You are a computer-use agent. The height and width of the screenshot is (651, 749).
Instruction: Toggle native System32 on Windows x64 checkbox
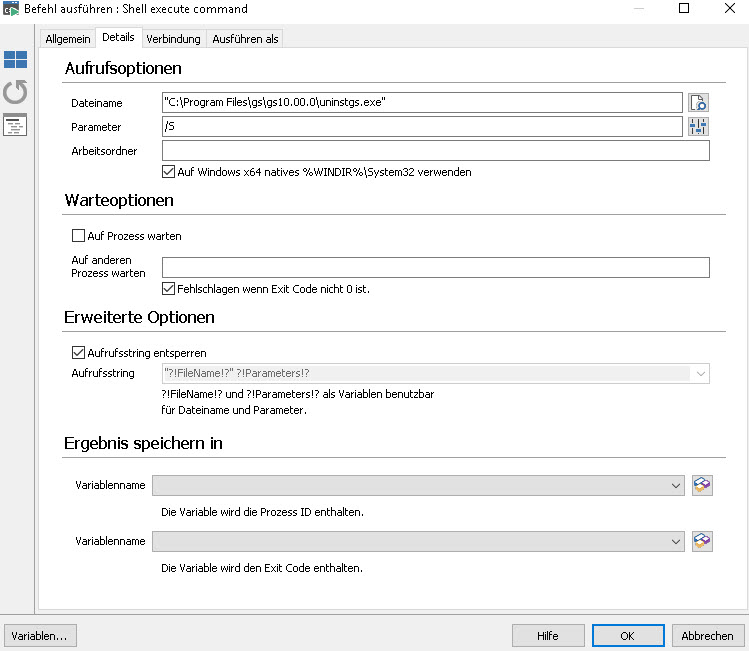point(168,172)
